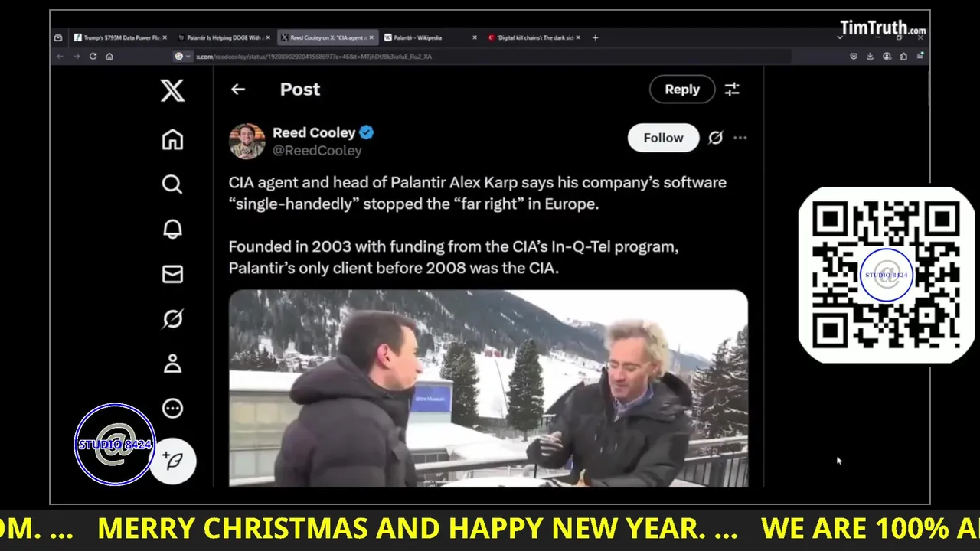Click the compose post feather button
Viewport: 980px width, 551px height.
[172, 461]
